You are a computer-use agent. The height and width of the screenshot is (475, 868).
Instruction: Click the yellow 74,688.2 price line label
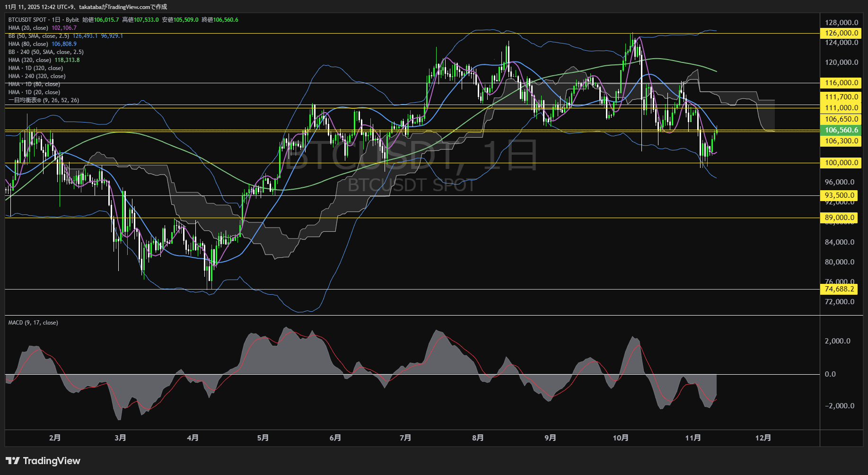(839, 289)
